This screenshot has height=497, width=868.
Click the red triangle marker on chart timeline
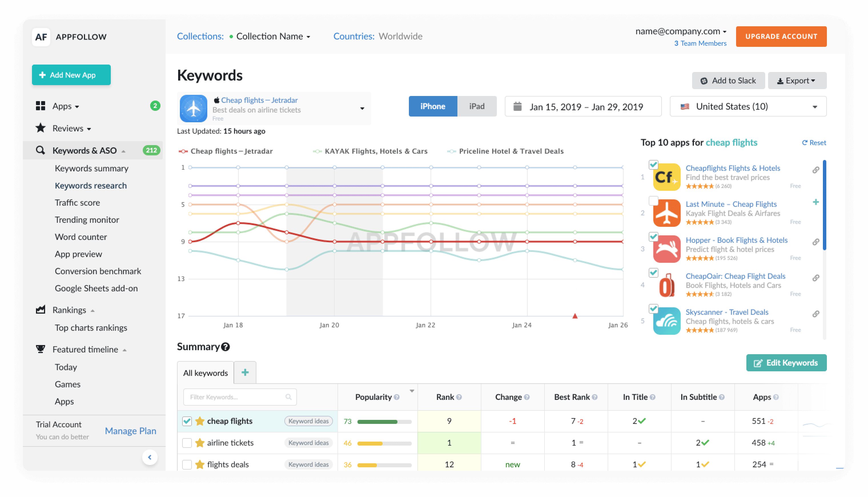pos(575,316)
